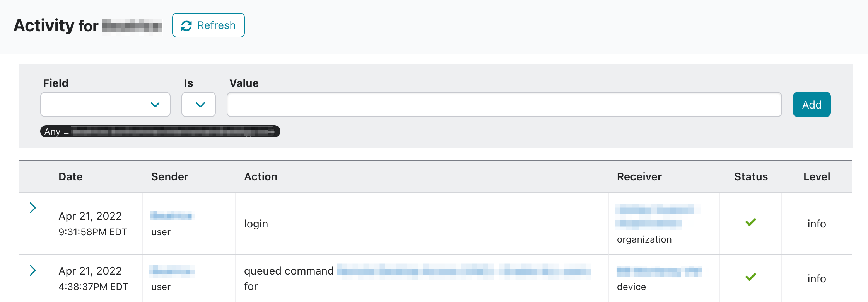Remove the 'Any =' filter tag
Image resolution: width=868 pixels, height=302 pixels.
coord(160,131)
